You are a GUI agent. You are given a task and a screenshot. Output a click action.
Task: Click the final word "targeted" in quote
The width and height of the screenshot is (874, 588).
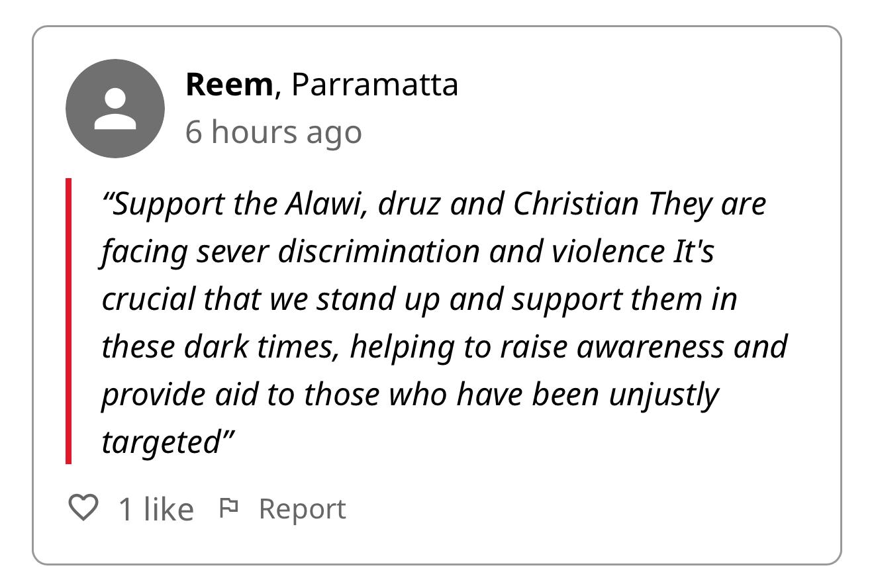click(x=161, y=442)
